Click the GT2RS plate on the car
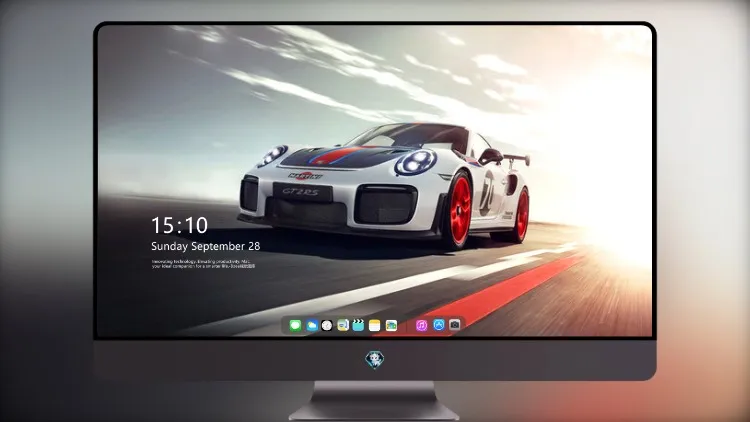This screenshot has width=750, height=422. (x=302, y=192)
